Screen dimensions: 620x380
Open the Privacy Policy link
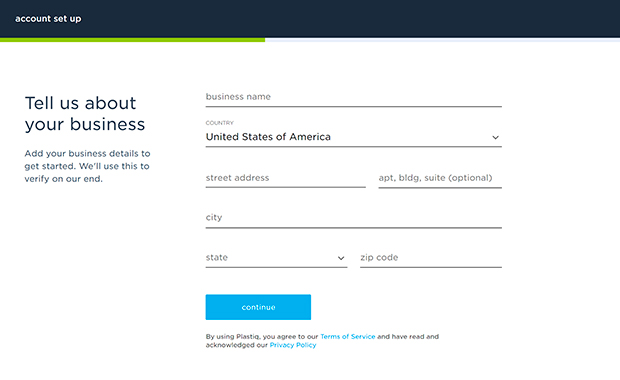click(x=293, y=345)
